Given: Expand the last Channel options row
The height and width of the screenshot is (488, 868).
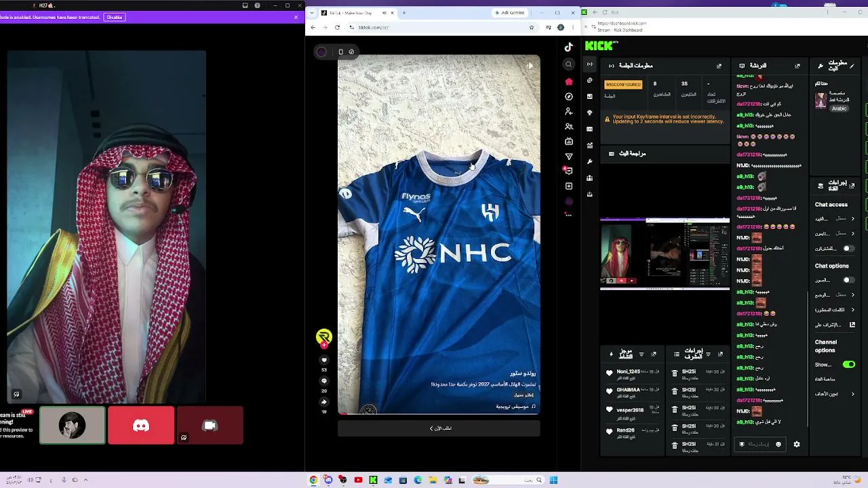Looking at the screenshot, I should [x=852, y=394].
